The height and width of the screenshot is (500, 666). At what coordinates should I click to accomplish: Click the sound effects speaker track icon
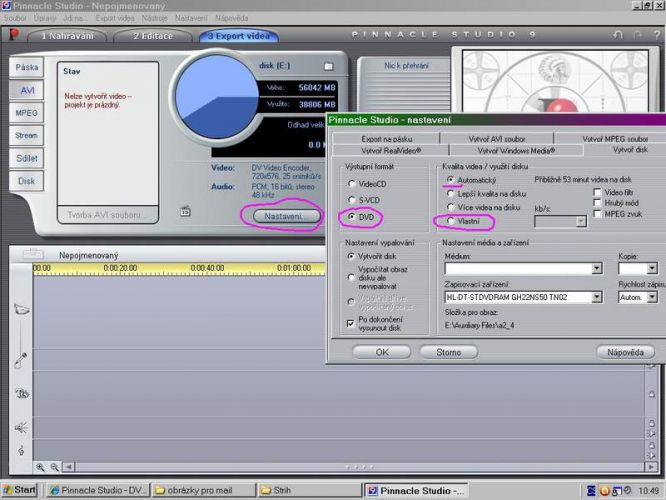(x=21, y=428)
